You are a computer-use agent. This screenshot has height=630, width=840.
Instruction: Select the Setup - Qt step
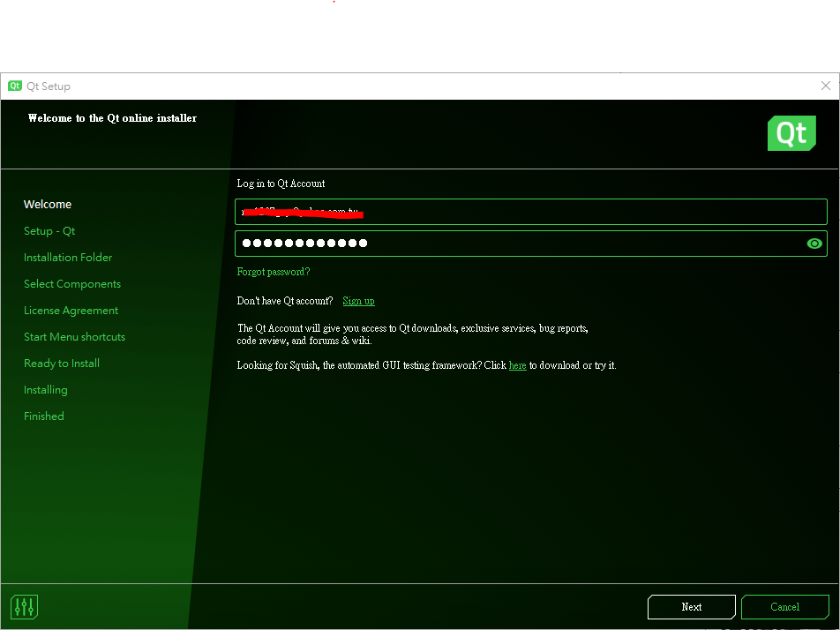(49, 231)
